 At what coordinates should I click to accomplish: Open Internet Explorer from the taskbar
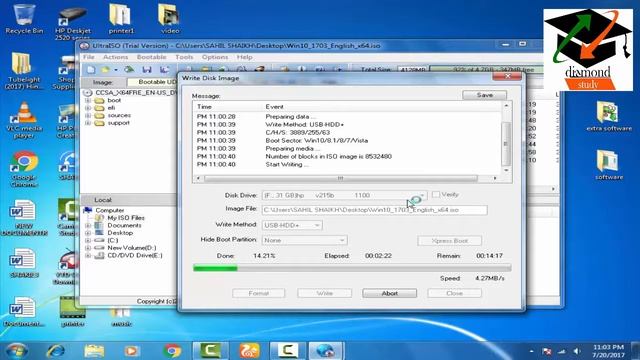pos(56,351)
